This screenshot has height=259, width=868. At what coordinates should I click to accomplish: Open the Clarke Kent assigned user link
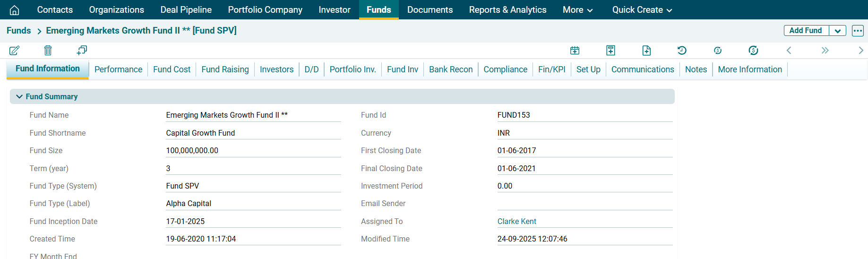coord(516,221)
